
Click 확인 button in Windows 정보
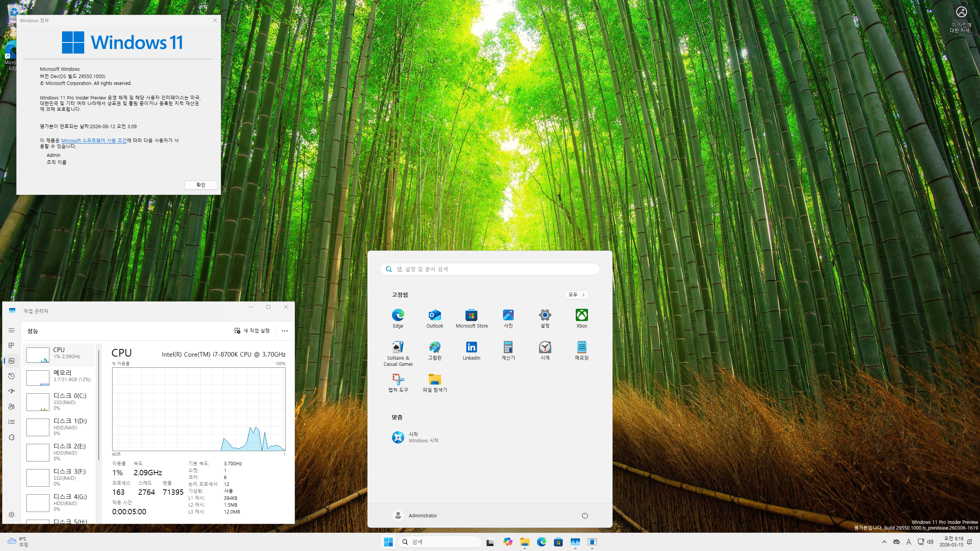201,185
